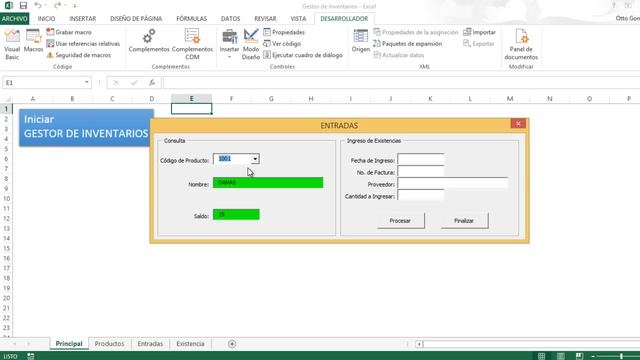This screenshot has height=360, width=640.
Task: Click Ejecutar cuadro de diálogo
Action: point(303,55)
